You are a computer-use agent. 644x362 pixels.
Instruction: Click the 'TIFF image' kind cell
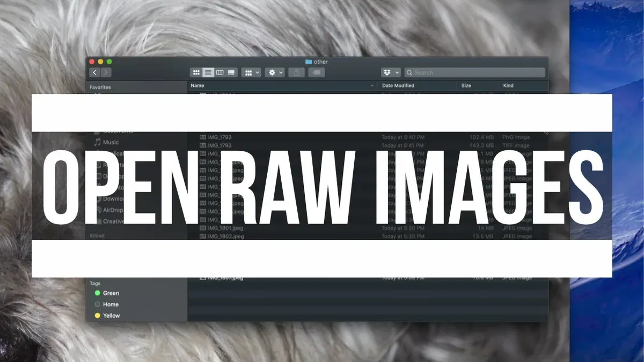click(x=516, y=145)
